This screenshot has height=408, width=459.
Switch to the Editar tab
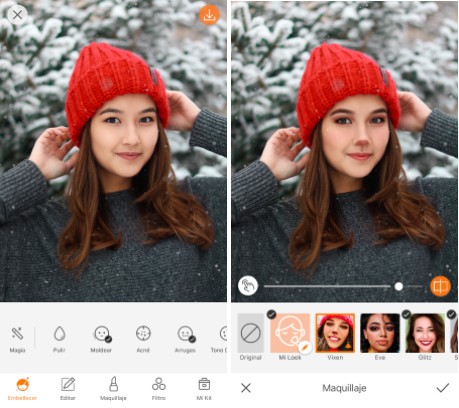click(68, 389)
